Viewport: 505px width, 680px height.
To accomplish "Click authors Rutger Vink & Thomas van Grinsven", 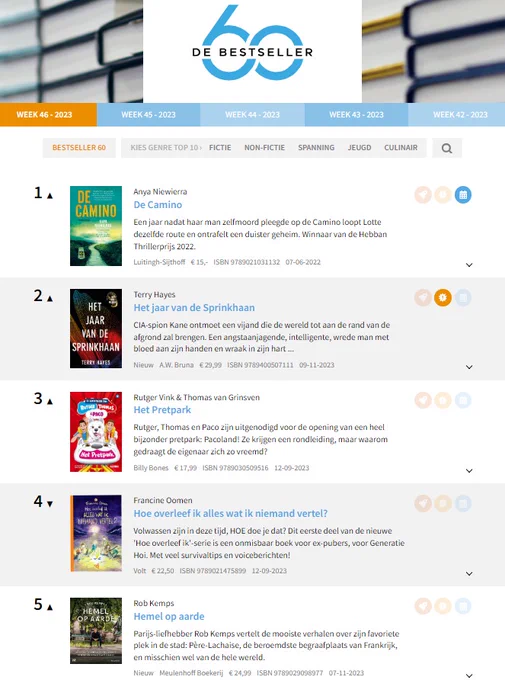I will click(x=197, y=397).
